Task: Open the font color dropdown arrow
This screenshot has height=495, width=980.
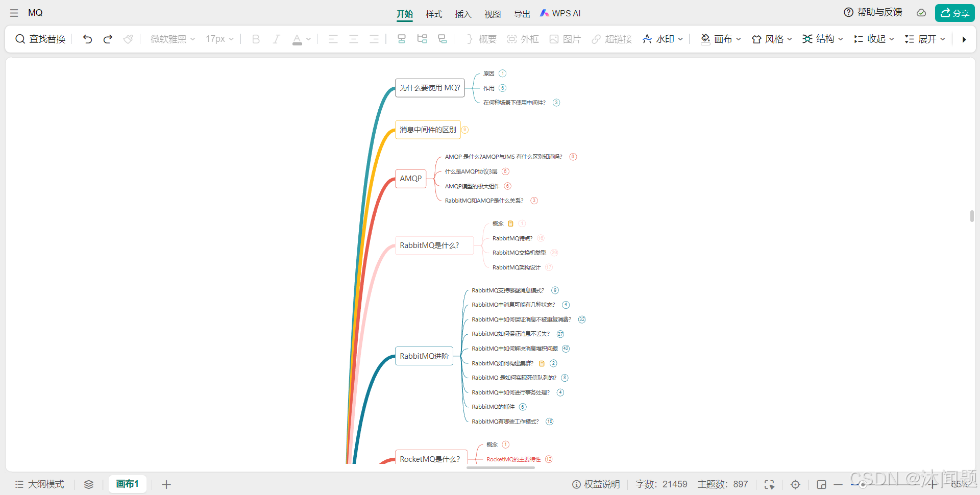Action: [309, 39]
